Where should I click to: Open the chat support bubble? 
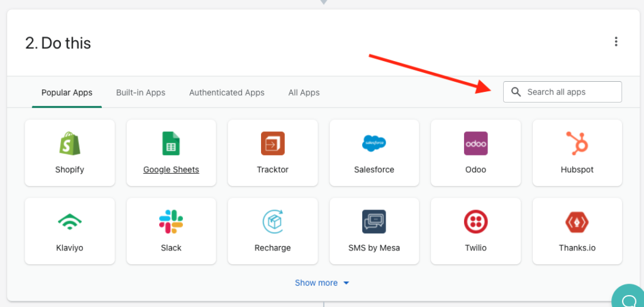pyautogui.click(x=628, y=296)
